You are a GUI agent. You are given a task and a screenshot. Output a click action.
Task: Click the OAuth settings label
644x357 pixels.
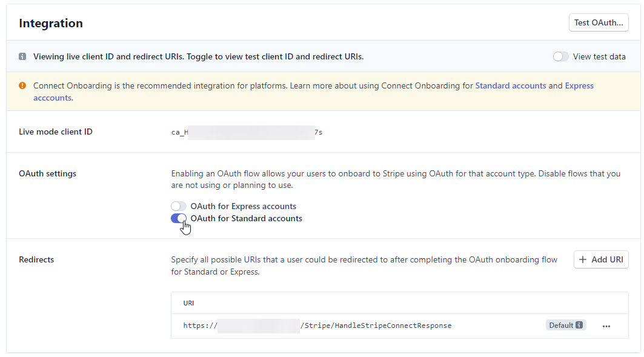48,174
